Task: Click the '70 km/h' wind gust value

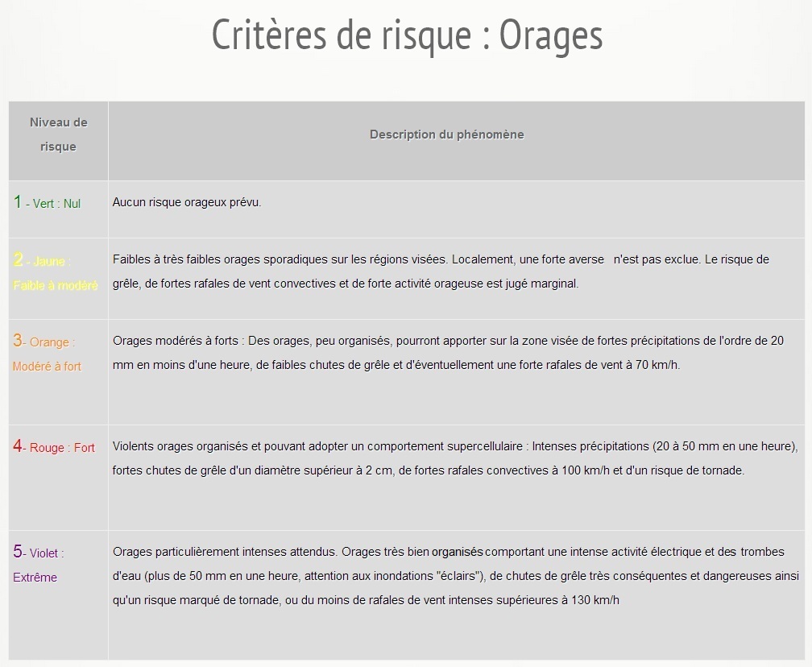Action: [658, 365]
